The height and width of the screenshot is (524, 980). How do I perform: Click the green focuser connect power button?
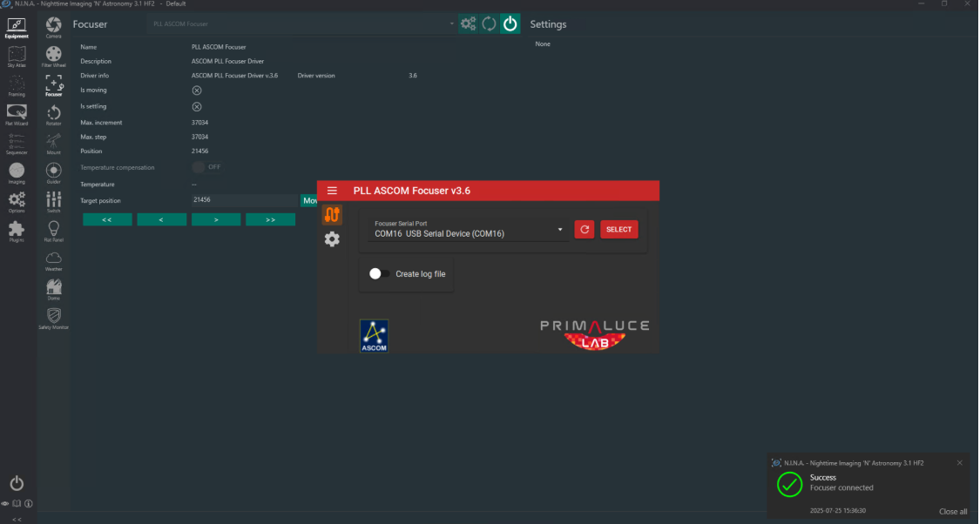pos(510,24)
